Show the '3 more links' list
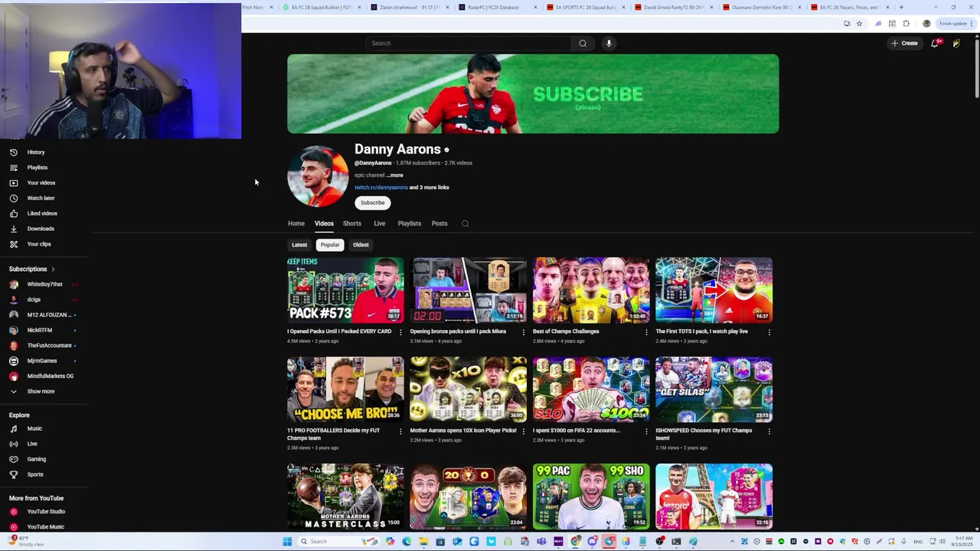The image size is (980, 551). 429,187
